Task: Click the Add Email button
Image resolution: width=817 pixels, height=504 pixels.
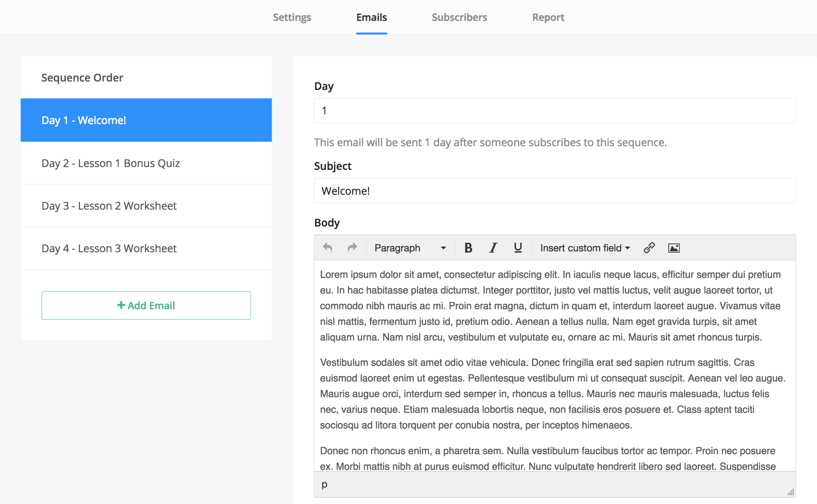Action: (x=146, y=305)
